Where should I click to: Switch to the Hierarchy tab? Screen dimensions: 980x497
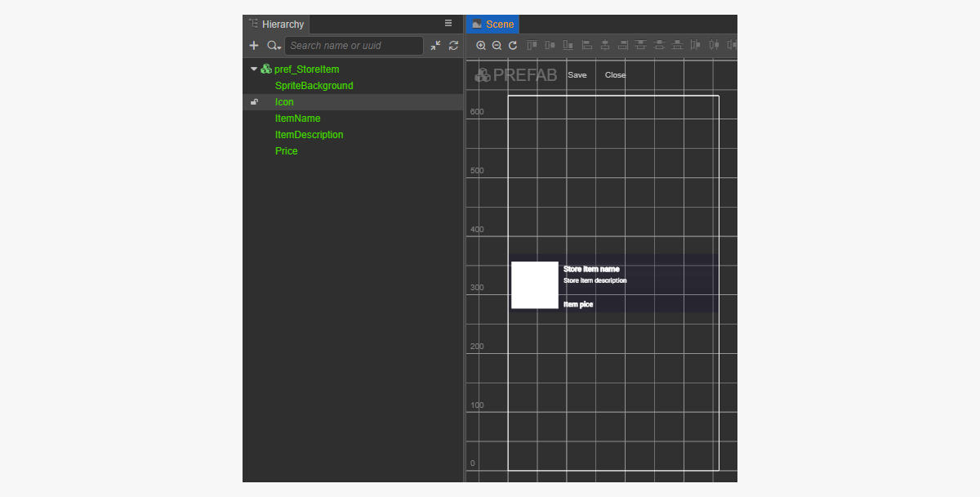276,25
